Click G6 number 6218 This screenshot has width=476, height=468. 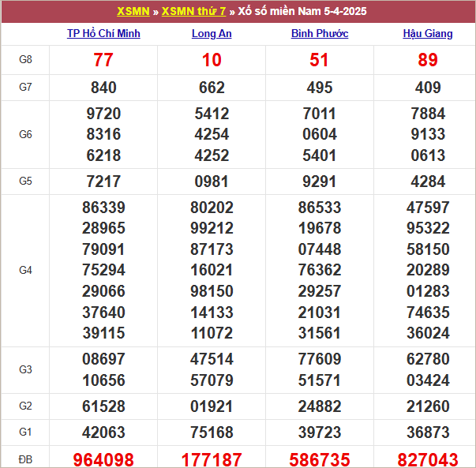coord(103,155)
